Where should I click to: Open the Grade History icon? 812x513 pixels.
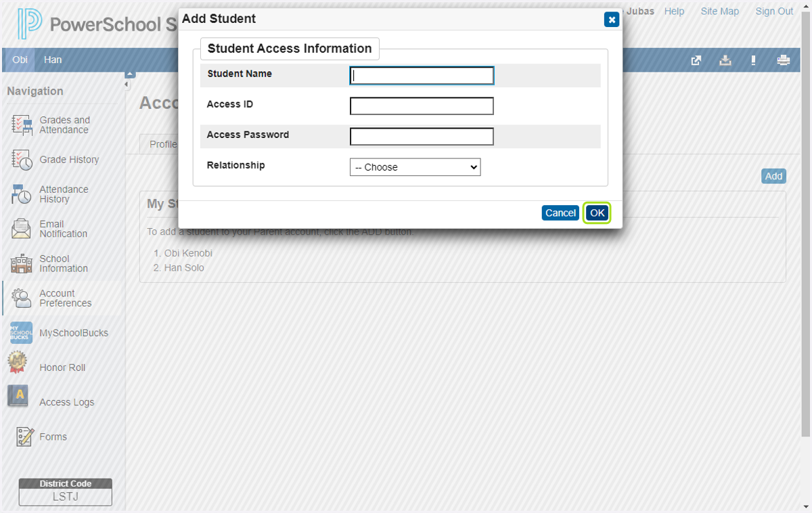click(x=22, y=160)
